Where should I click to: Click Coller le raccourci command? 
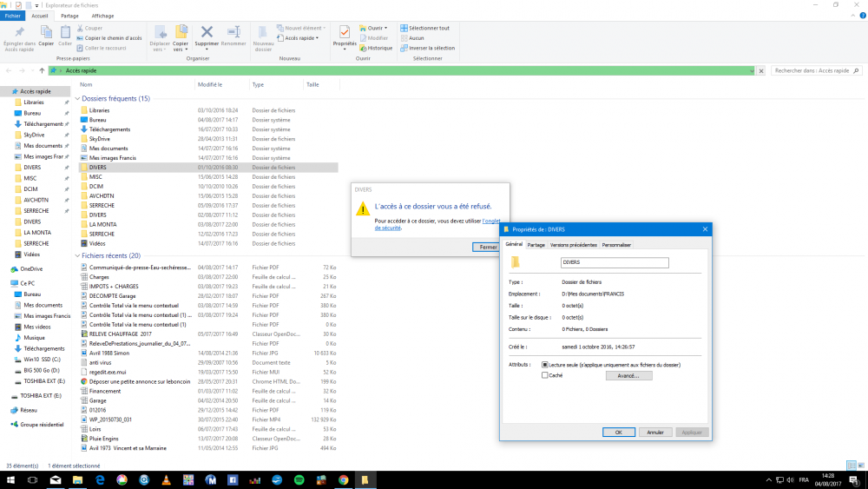(102, 48)
